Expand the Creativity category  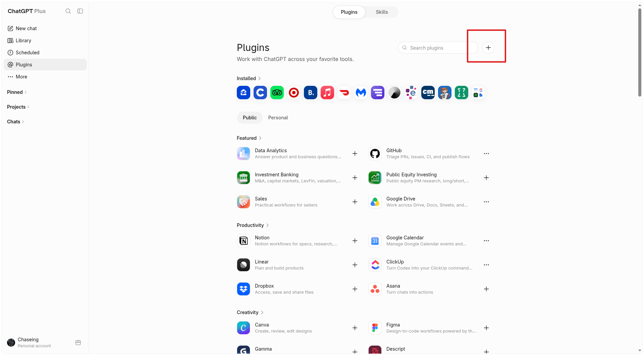tap(250, 312)
